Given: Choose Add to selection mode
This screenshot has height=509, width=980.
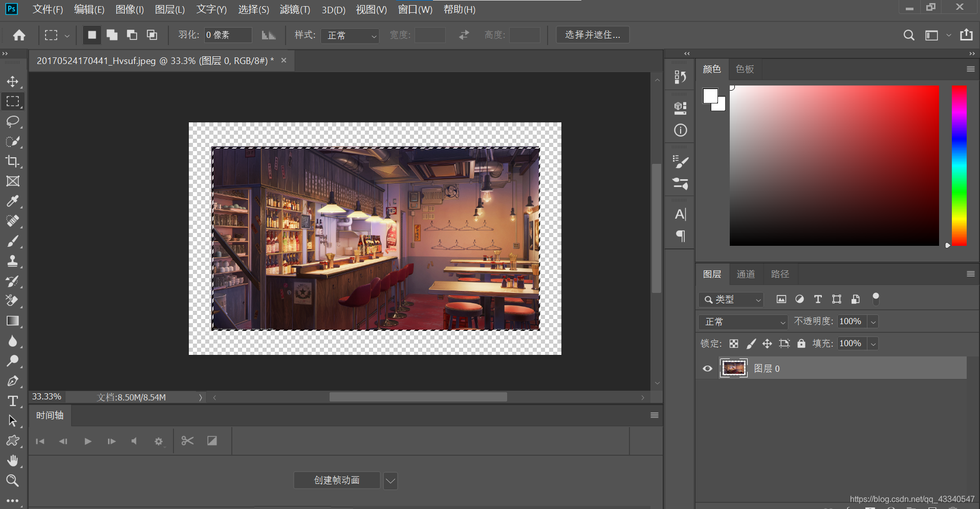Looking at the screenshot, I should pos(112,35).
